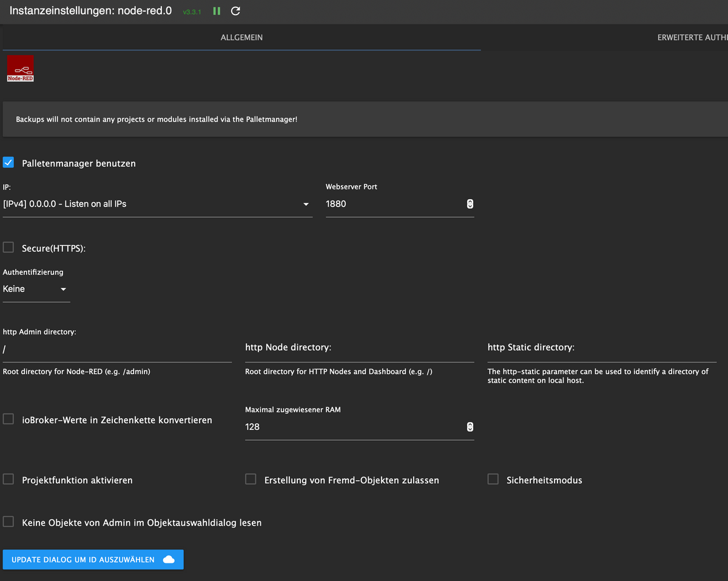
Task: Click the Instanzeinstellungen: node-red.0 title
Action: coord(91,11)
